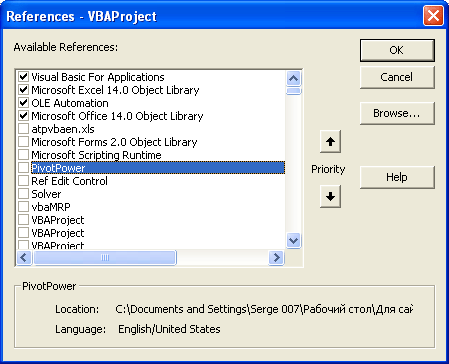The width and height of the screenshot is (449, 364).
Task: Click the Location path text
Action: (x=264, y=309)
